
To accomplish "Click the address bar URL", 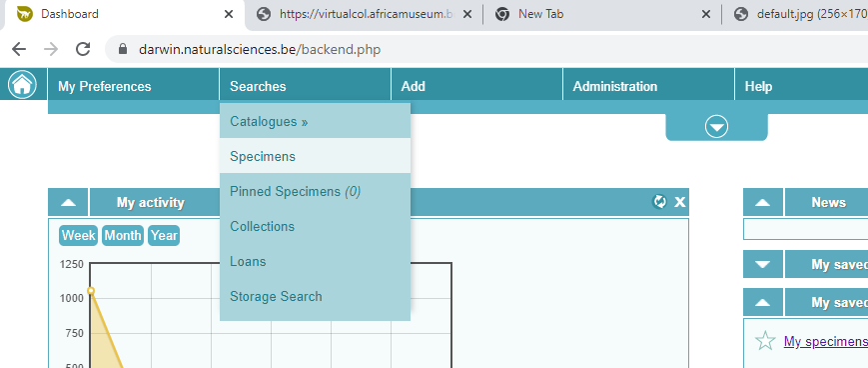I will pyautogui.click(x=260, y=49).
